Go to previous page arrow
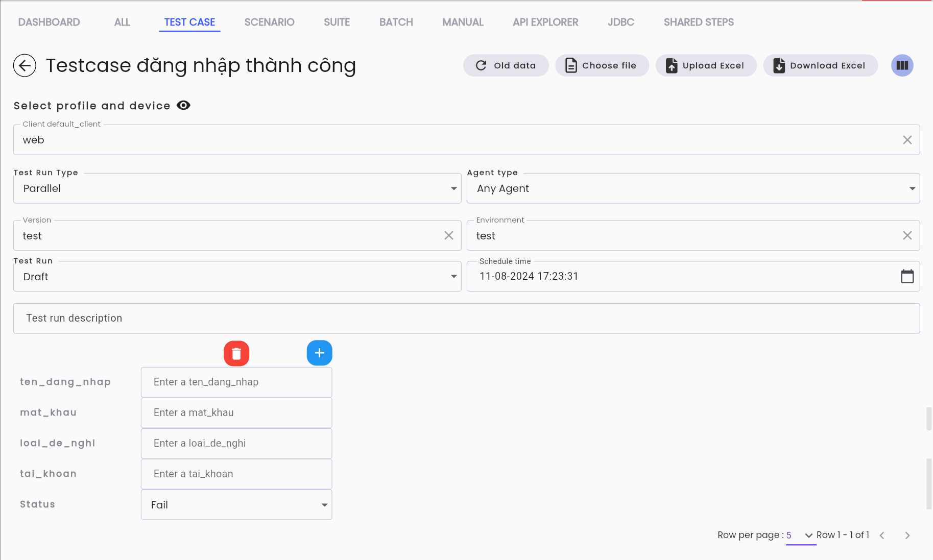Image resolution: width=933 pixels, height=560 pixels. [x=882, y=535]
